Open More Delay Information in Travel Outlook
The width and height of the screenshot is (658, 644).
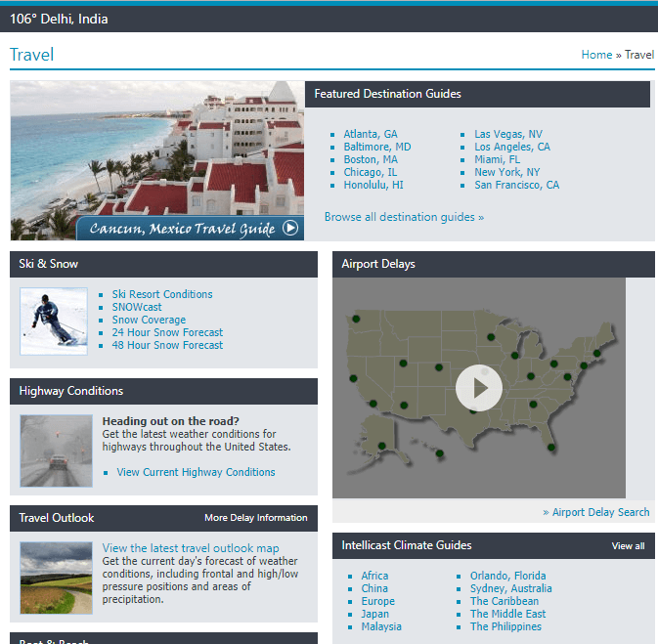click(x=255, y=518)
